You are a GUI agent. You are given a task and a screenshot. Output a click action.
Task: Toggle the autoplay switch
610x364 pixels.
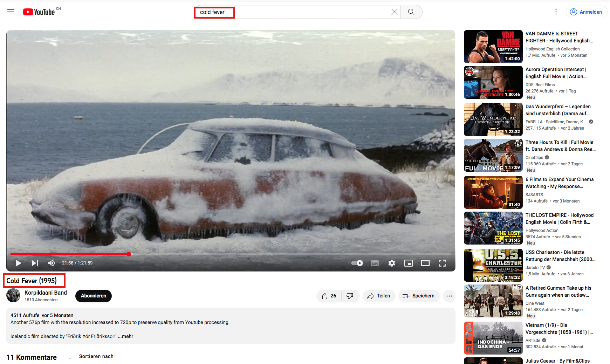click(357, 263)
